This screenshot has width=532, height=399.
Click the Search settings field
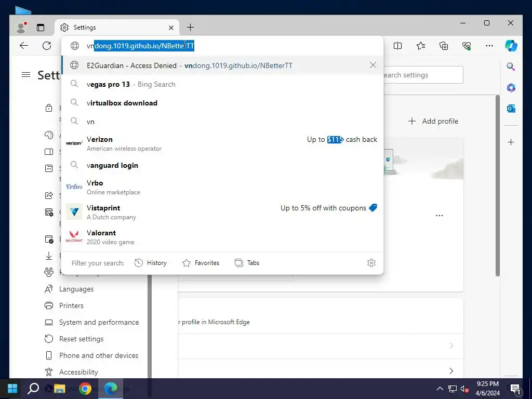[423, 75]
